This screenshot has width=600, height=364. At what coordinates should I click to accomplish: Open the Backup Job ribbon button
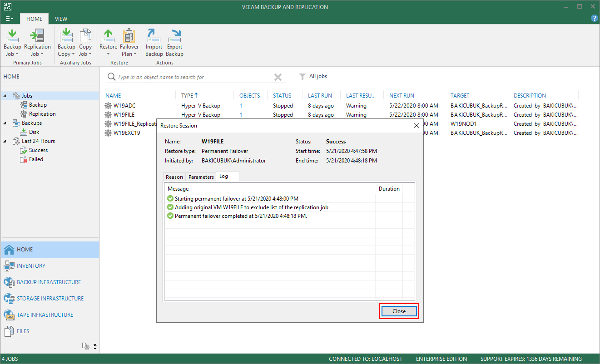click(x=12, y=43)
